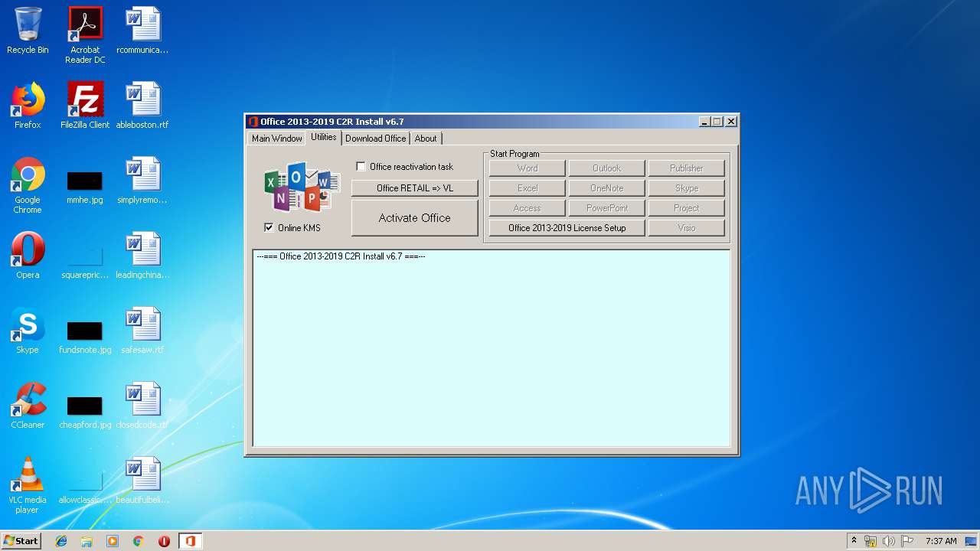Select the leadingchina document icon
The width and height of the screenshot is (980, 551).
pyautogui.click(x=142, y=256)
